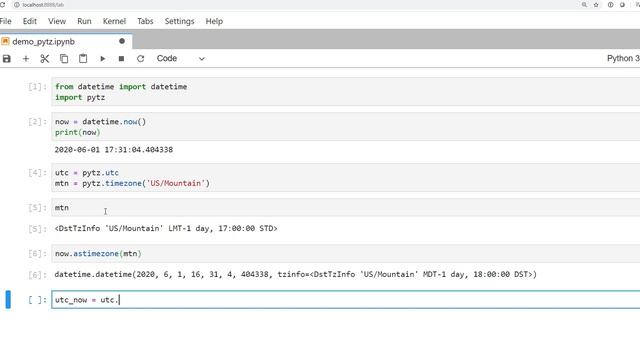Open the View menu

click(x=57, y=21)
